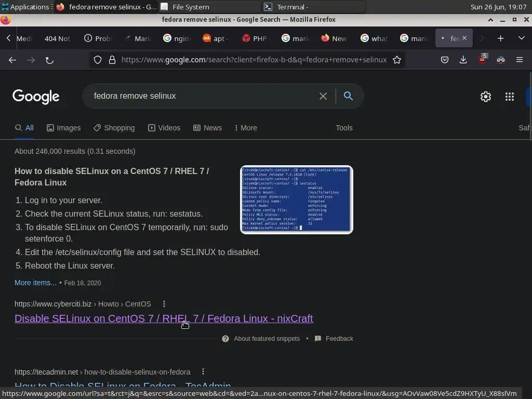Click the Firefox URL address bar
The image size is (532, 399).
click(254, 60)
